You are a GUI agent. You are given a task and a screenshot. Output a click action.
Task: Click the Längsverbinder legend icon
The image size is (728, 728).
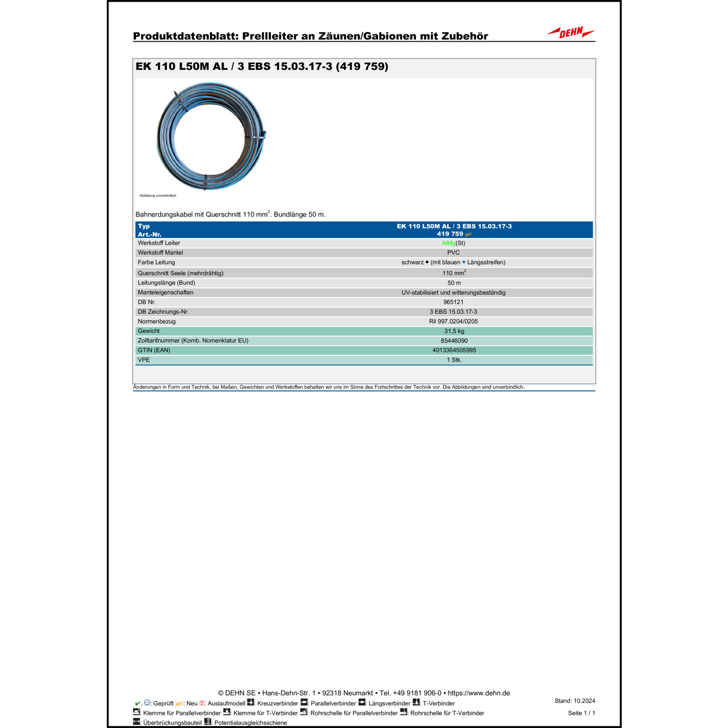(x=362, y=702)
